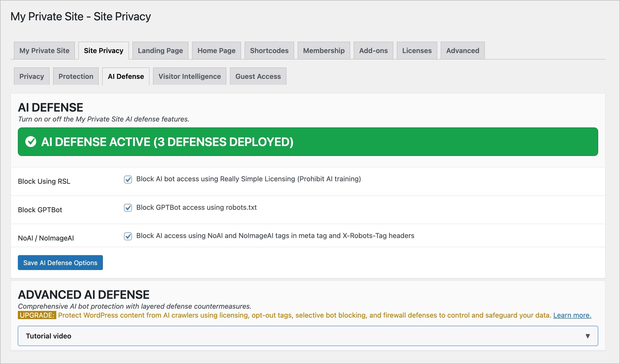Toggle the NoAI / NoImageAI option
Image resolution: width=620 pixels, height=364 pixels.
coord(127,236)
